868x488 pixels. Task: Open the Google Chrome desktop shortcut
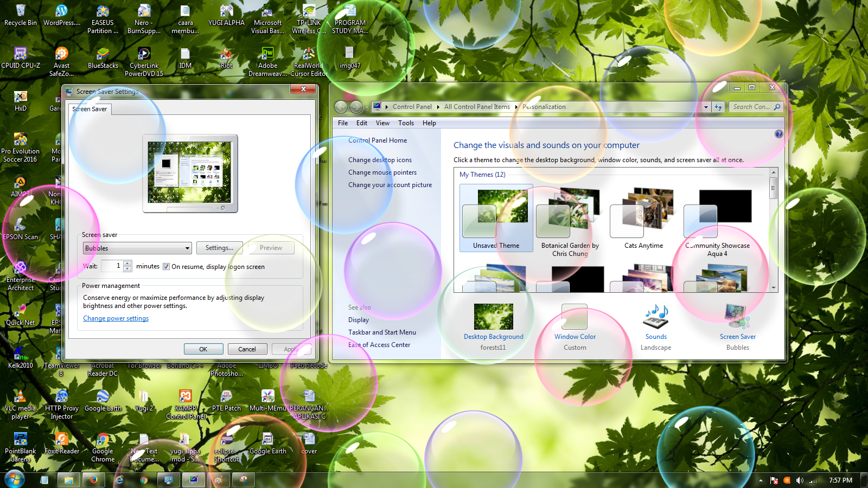point(103,447)
